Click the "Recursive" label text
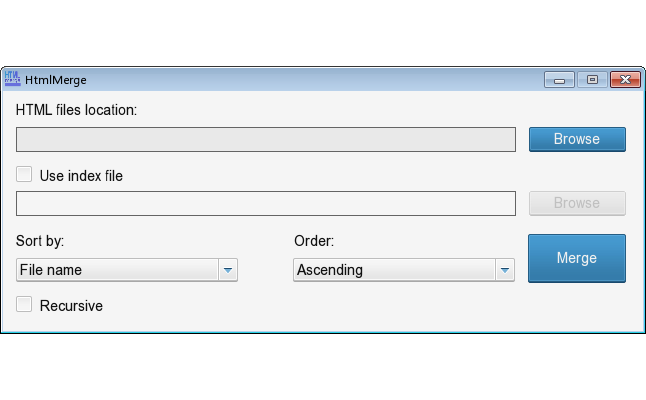This screenshot has height=400, width=646. coord(71,306)
